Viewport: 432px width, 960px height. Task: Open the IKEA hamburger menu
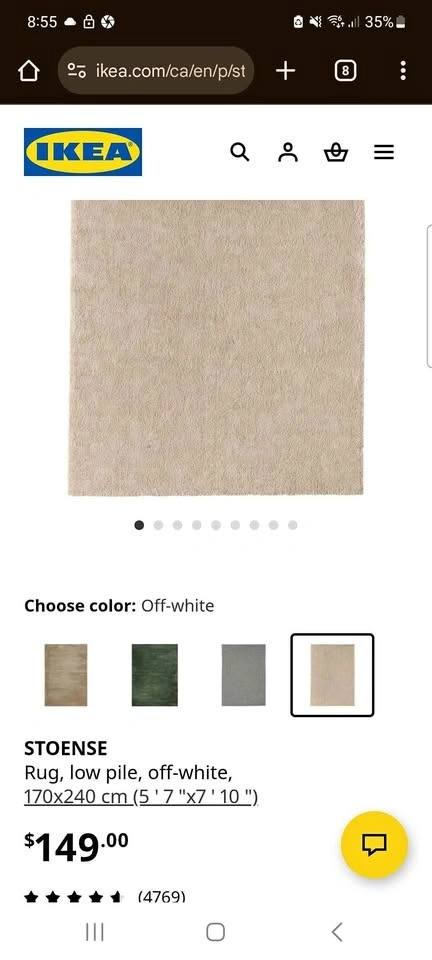coord(384,152)
